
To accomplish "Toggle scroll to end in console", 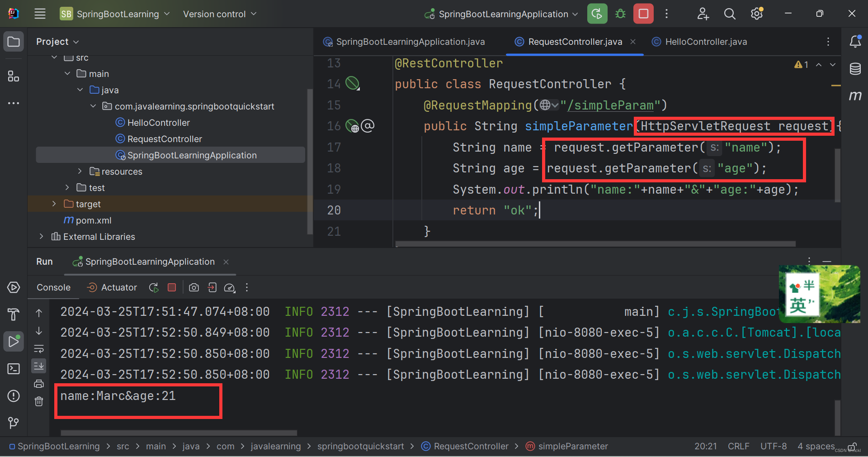I will coord(39,366).
